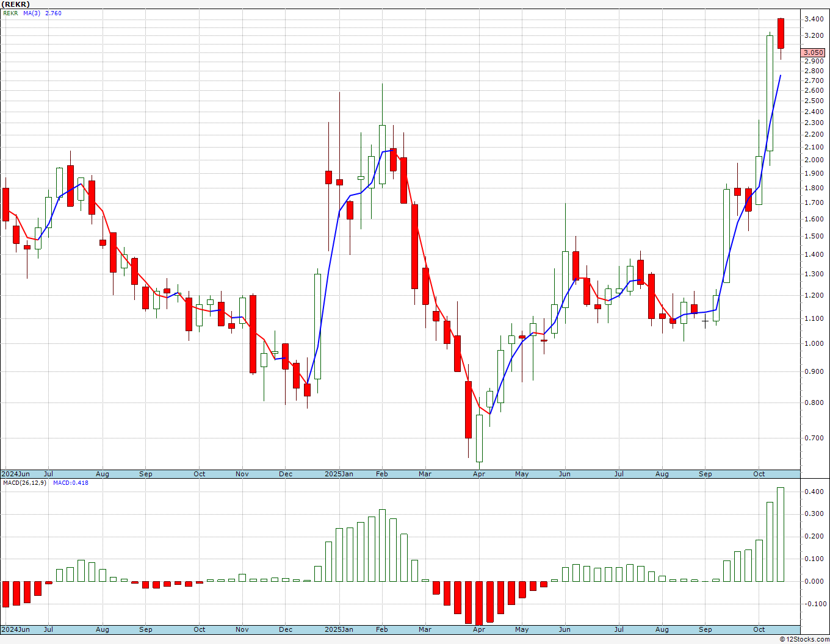Click the 2.600 price axis label
This screenshot has width=830, height=644.
tap(814, 91)
